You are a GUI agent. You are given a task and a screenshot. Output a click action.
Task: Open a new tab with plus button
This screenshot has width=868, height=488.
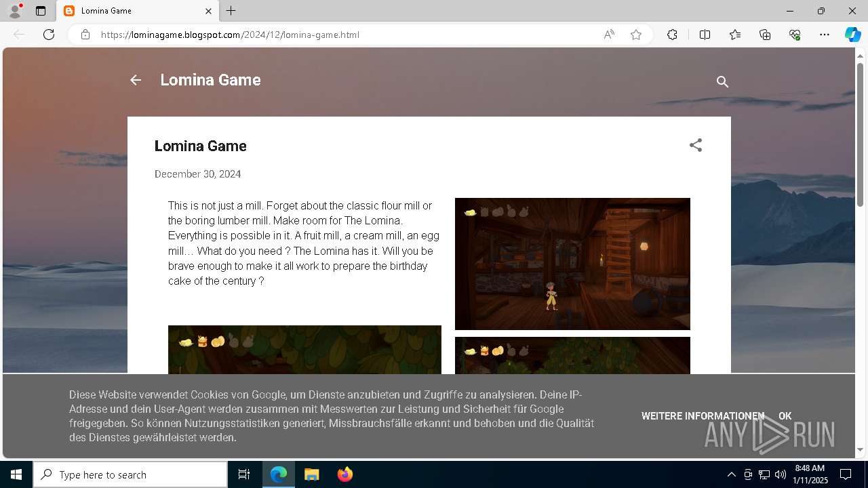click(231, 11)
